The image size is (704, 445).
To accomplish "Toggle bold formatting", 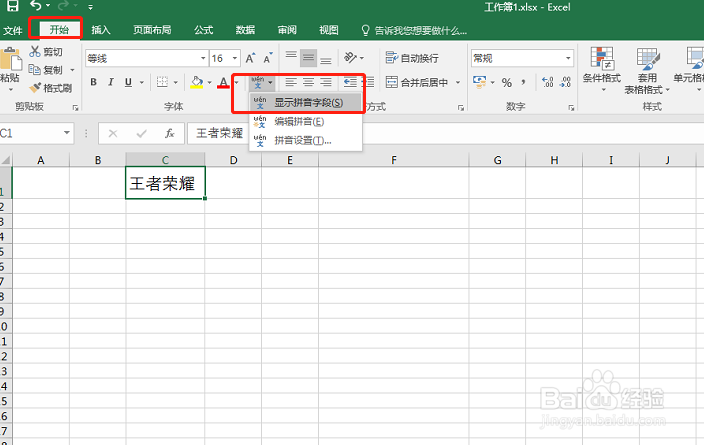I will (x=93, y=82).
